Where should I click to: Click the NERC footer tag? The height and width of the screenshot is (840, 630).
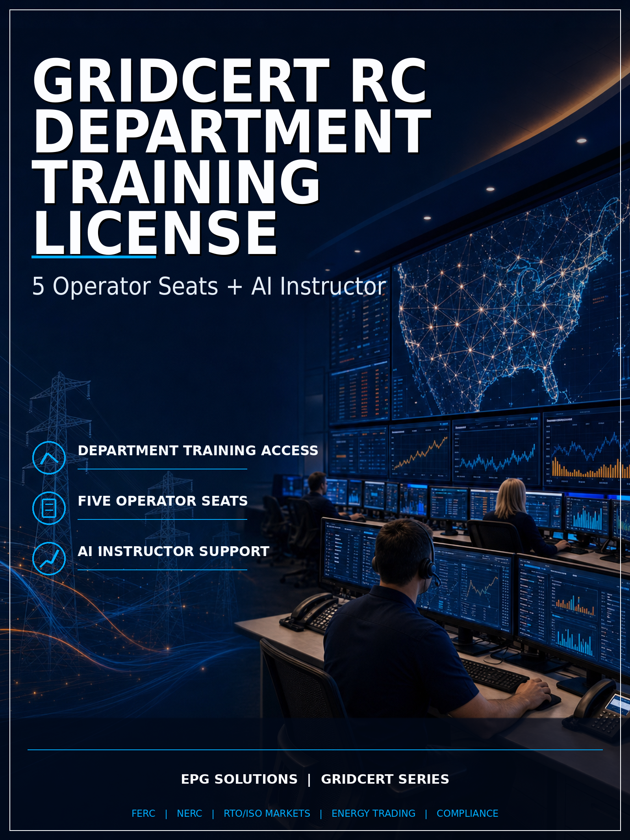click(x=189, y=814)
